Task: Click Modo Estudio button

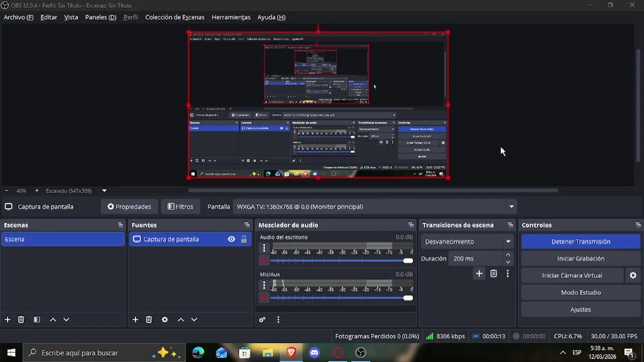Action: coord(581,293)
